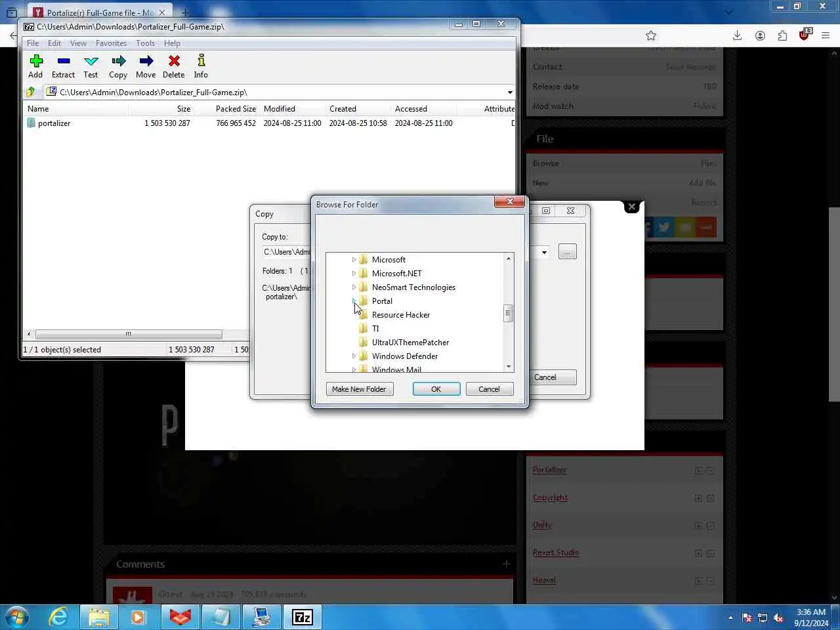Click the Portalizer tag link
Viewport: 840px width, 630px height.
549,470
